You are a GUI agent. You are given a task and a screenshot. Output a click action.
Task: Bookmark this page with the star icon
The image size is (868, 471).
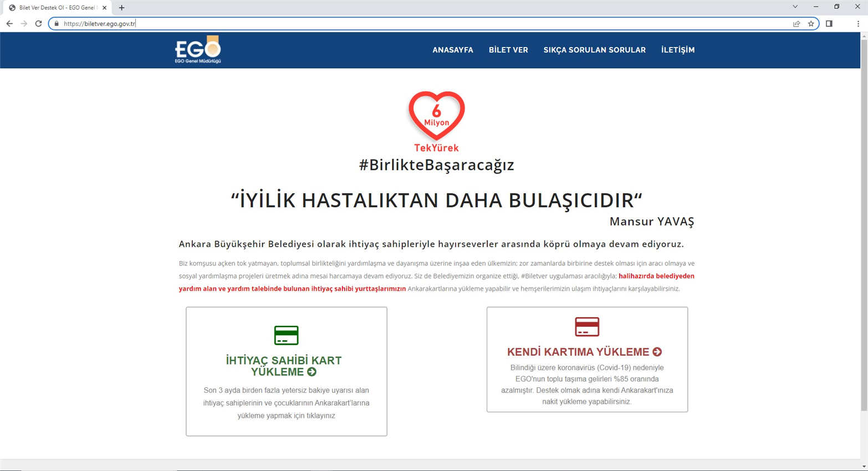click(811, 24)
